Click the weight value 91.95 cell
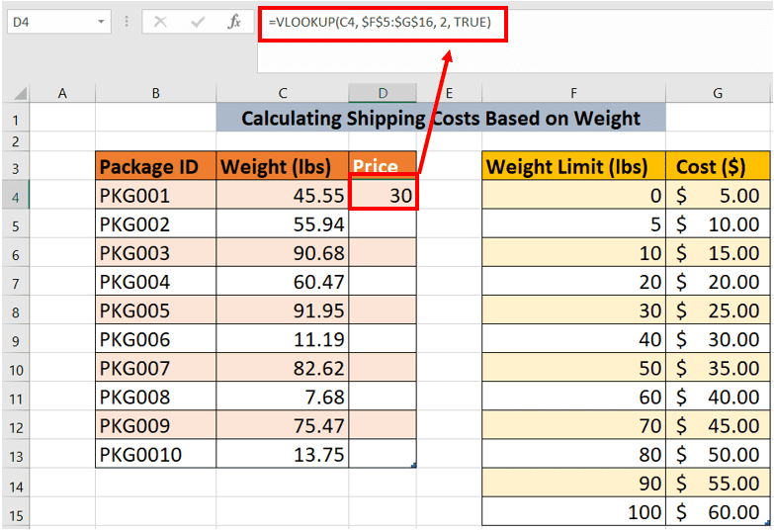The width and height of the screenshot is (774, 532). click(x=283, y=311)
